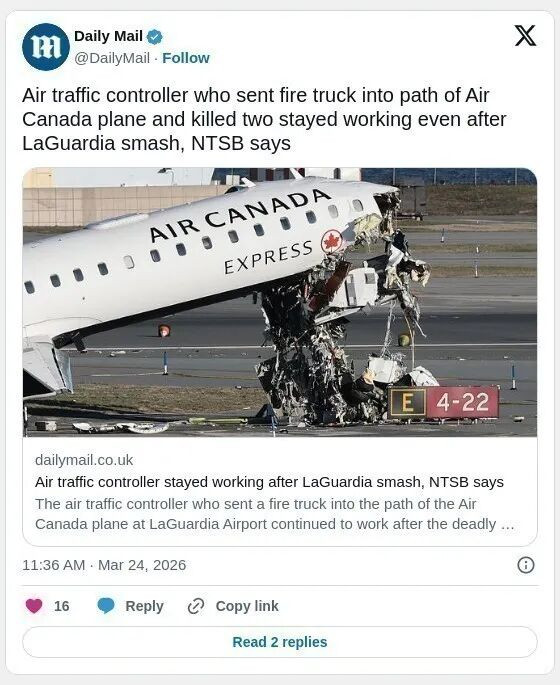Open the tweet info circle icon
Image resolution: width=560 pixels, height=685 pixels.
tap(525, 565)
